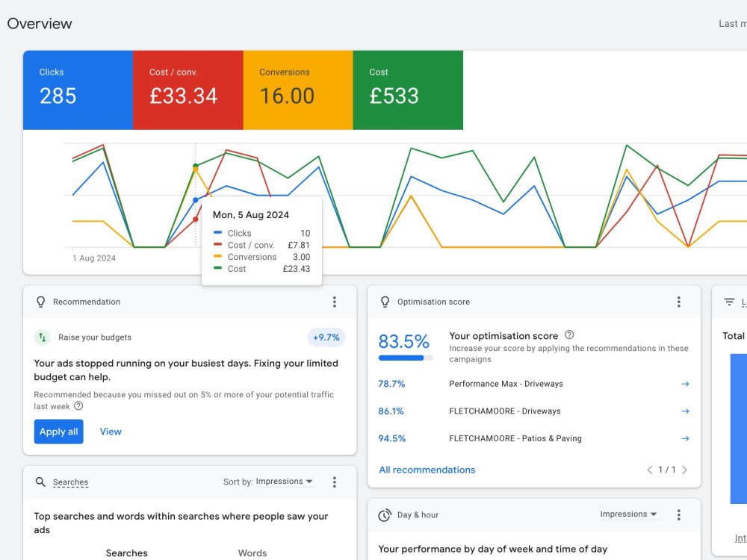Go to previous recommendations page chevron
This screenshot has height=560, width=747.
click(649, 470)
